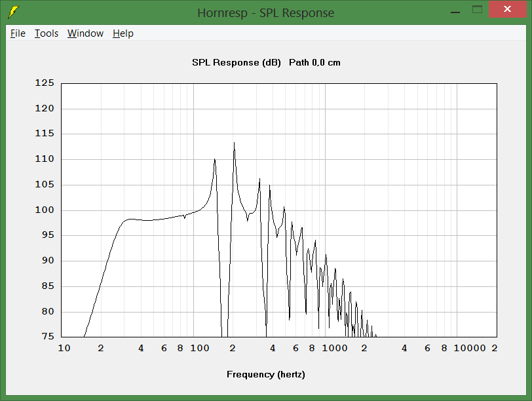Click the tallest SPL peak near 200 Hz

pyautogui.click(x=234, y=143)
